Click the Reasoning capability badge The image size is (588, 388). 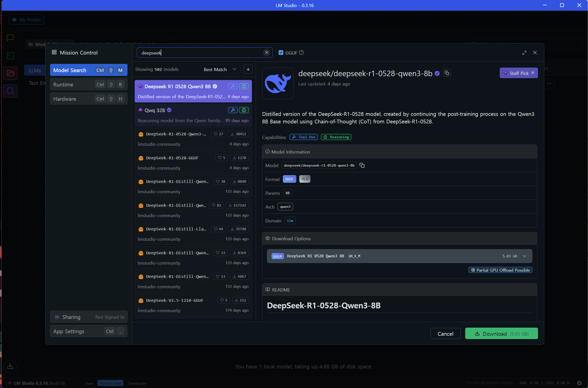click(336, 137)
